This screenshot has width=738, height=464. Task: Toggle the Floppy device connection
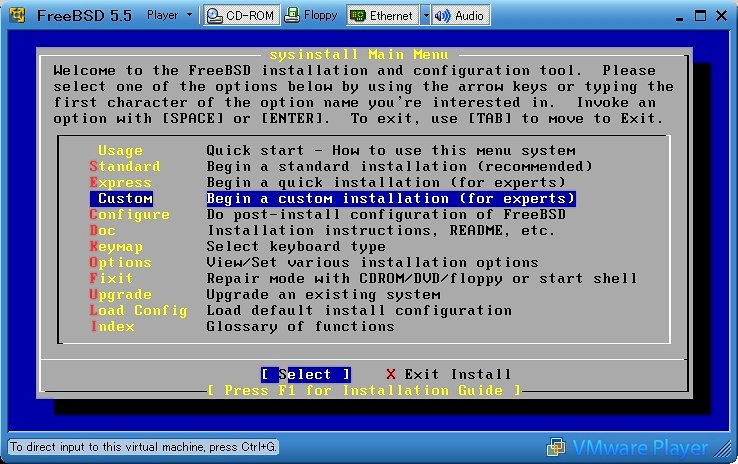tap(312, 15)
